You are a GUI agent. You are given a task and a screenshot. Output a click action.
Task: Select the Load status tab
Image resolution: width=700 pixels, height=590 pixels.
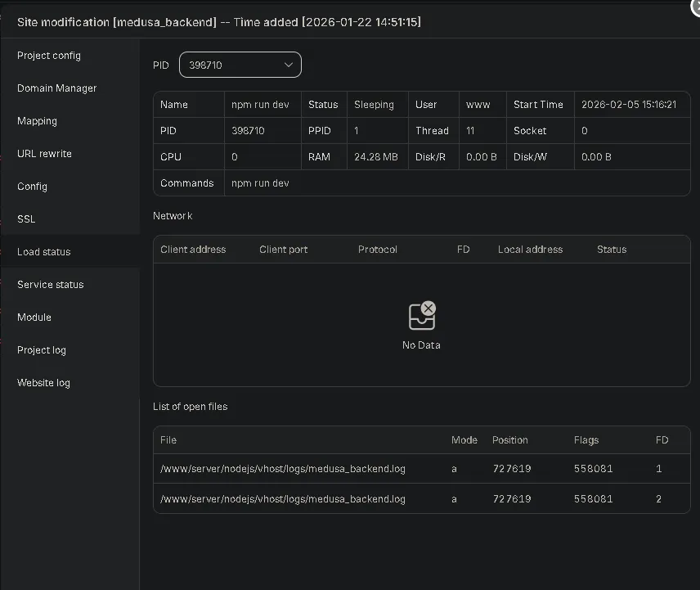[x=44, y=252]
